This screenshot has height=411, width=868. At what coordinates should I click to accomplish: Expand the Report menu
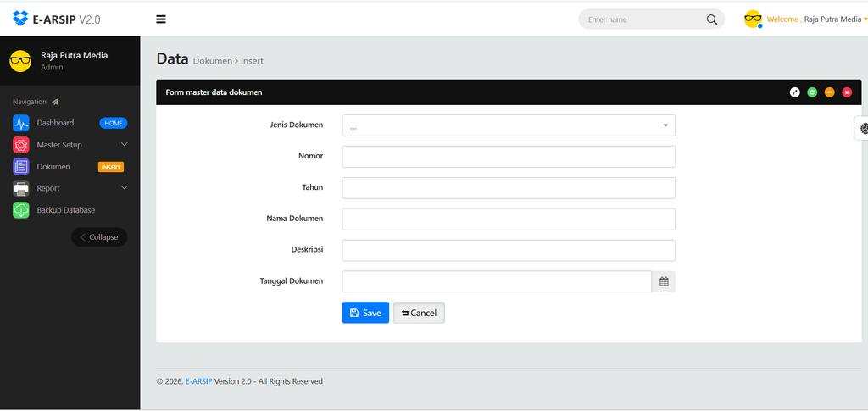[x=70, y=188]
